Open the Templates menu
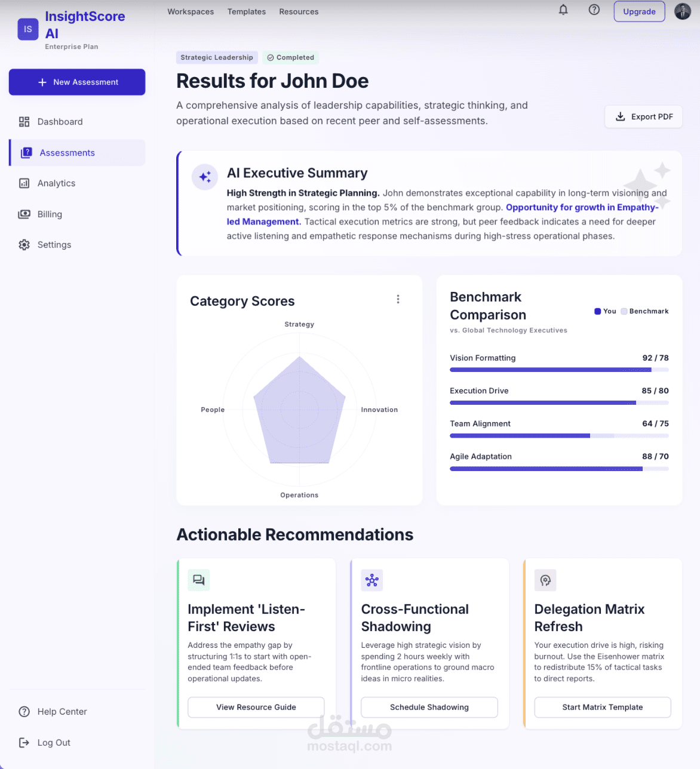This screenshot has width=700, height=769. tap(247, 11)
